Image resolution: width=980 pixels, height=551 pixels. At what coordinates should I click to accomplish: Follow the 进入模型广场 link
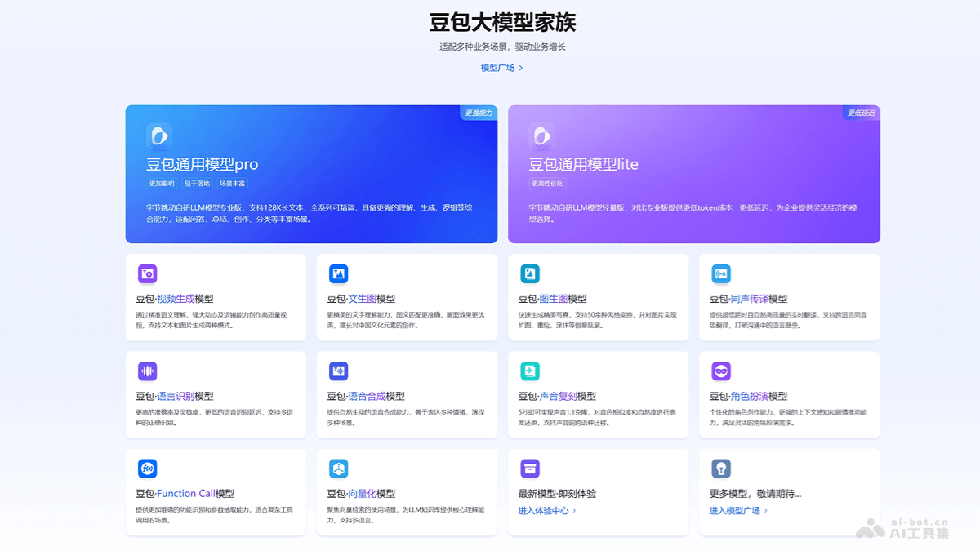[736, 509]
